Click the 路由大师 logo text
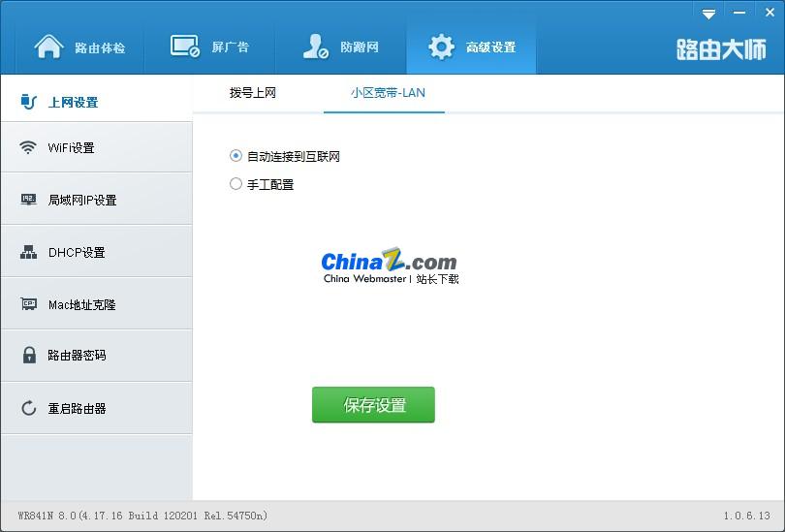This screenshot has width=785, height=532. (721, 49)
